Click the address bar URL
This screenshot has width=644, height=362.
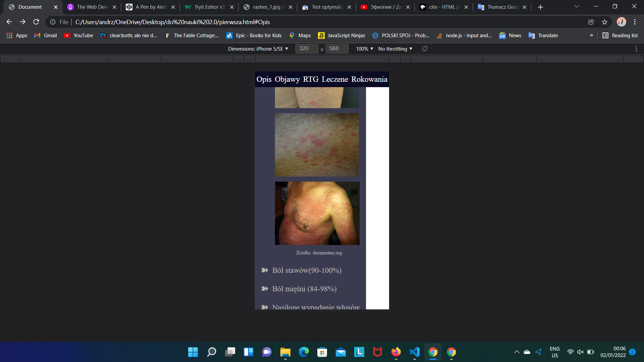click(172, 22)
